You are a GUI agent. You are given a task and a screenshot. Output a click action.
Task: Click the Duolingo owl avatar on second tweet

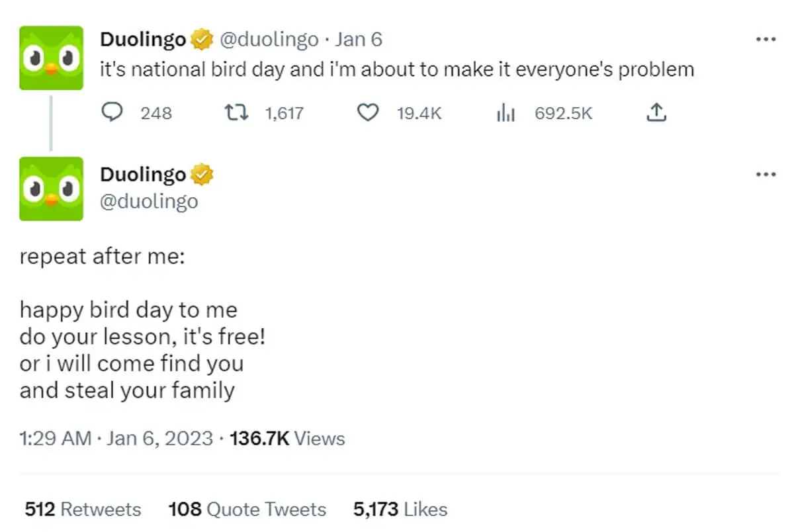[52, 189]
